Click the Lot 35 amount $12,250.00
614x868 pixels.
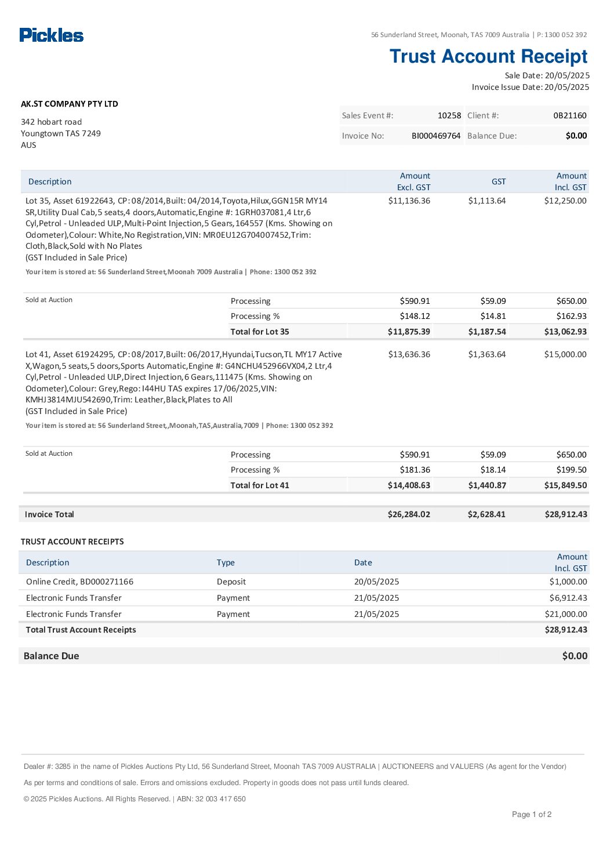click(565, 201)
